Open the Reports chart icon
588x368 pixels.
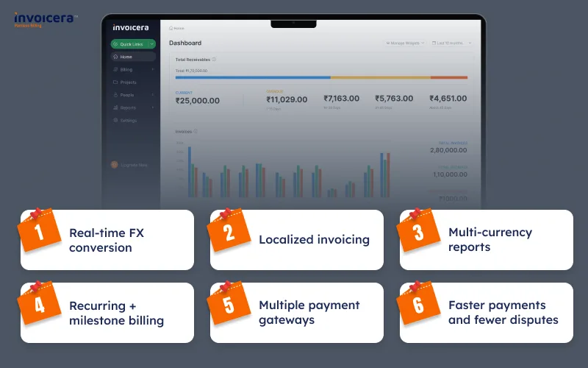click(115, 107)
